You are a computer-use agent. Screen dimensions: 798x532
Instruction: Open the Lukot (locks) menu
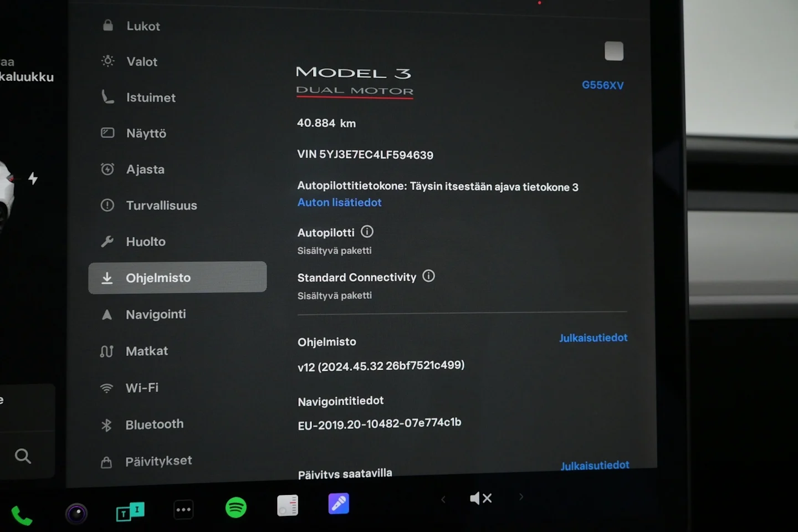[132, 26]
